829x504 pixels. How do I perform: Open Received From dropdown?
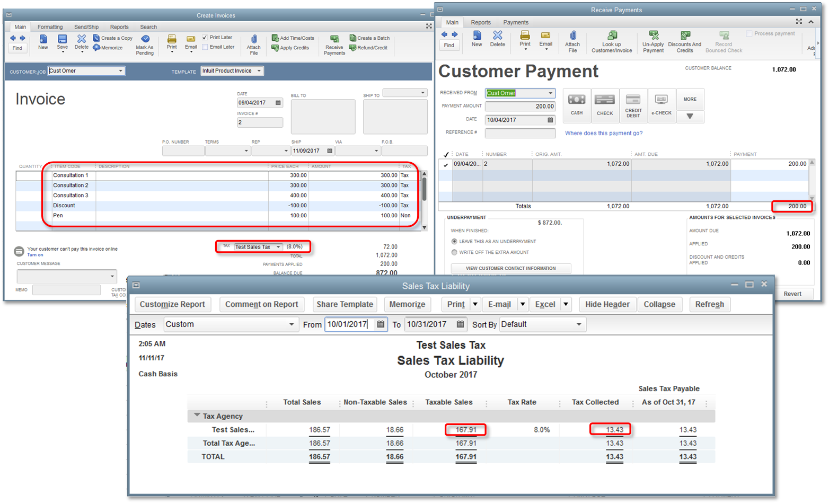tap(550, 93)
